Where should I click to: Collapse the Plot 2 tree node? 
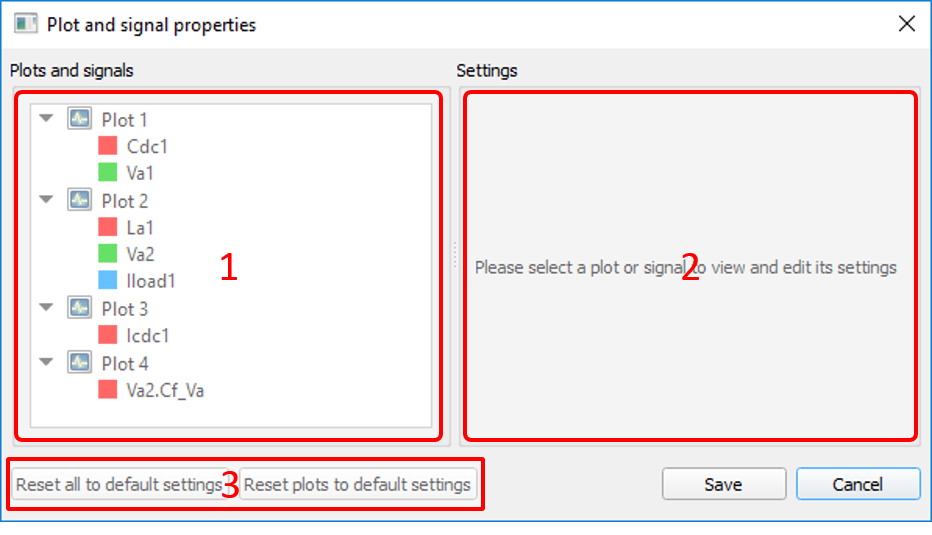46,200
